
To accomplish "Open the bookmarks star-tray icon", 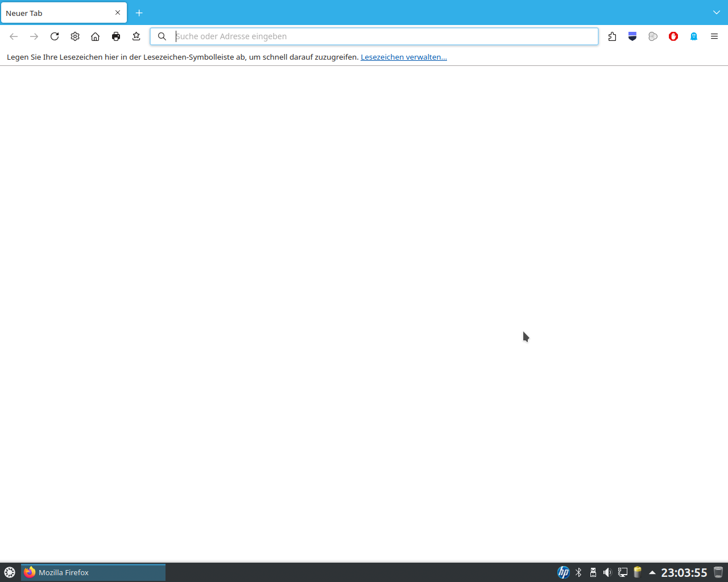I will point(136,36).
